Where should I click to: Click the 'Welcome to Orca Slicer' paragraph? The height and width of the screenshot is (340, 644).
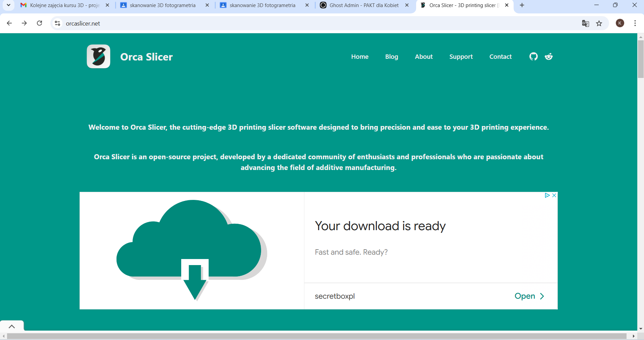[x=318, y=127]
